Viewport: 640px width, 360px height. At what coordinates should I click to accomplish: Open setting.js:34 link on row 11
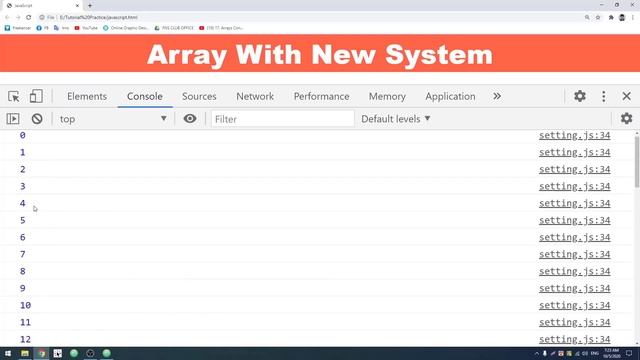575,322
